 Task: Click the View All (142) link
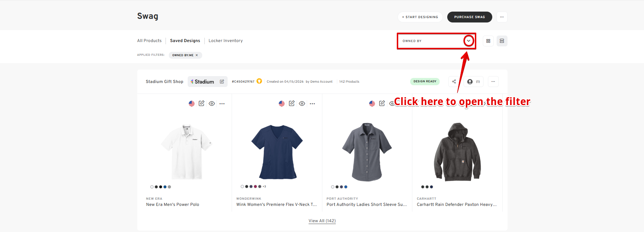(322, 221)
